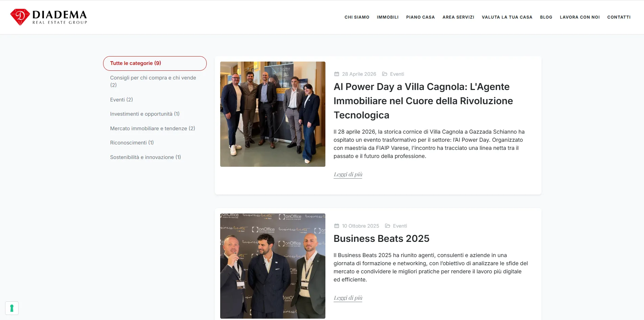Select Tutte le categorie (9) filter
This screenshot has height=320, width=644.
tap(155, 63)
